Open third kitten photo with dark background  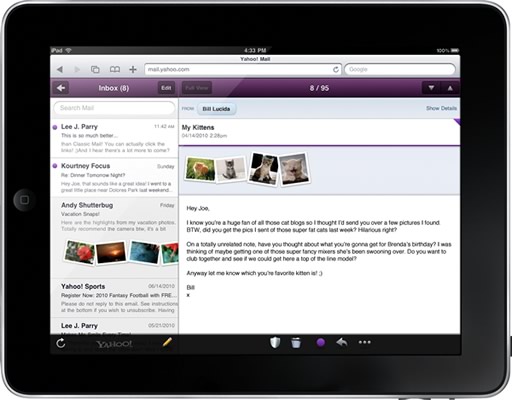264,169
